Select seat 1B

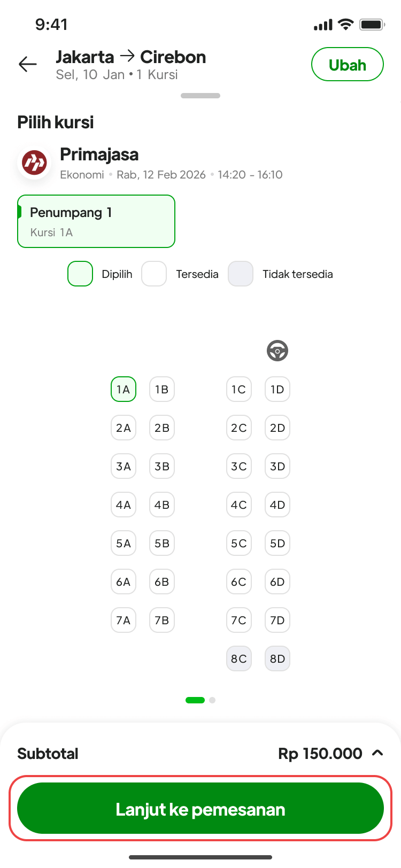(162, 390)
